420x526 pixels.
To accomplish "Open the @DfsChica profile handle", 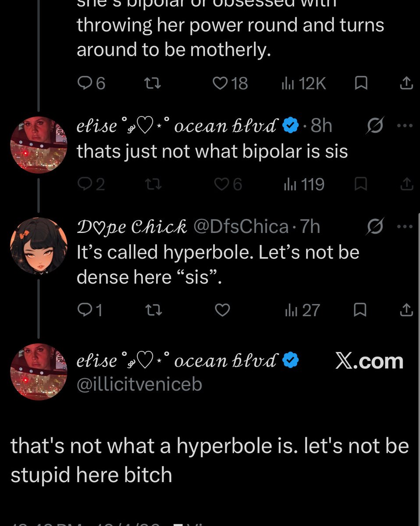I will coord(241,226).
